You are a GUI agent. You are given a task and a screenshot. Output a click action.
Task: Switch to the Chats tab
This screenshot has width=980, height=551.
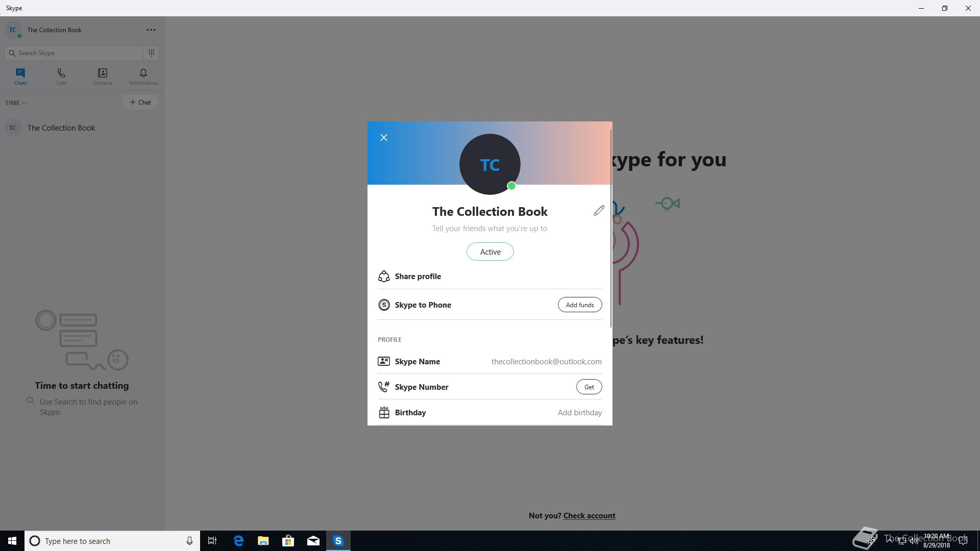click(x=20, y=77)
